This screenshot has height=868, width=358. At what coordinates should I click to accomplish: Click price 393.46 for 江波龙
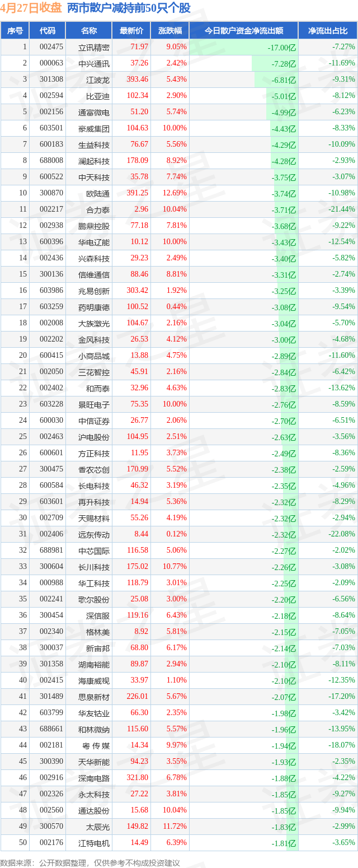(x=137, y=80)
